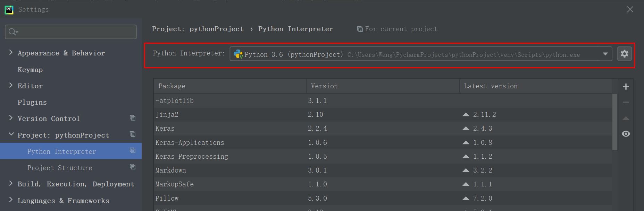Click upgrade arrow icon for MarkupSafe

pyautogui.click(x=466, y=184)
